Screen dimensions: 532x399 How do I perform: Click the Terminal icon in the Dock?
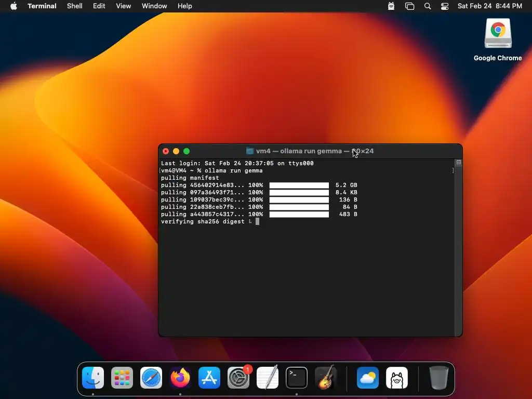(x=297, y=378)
